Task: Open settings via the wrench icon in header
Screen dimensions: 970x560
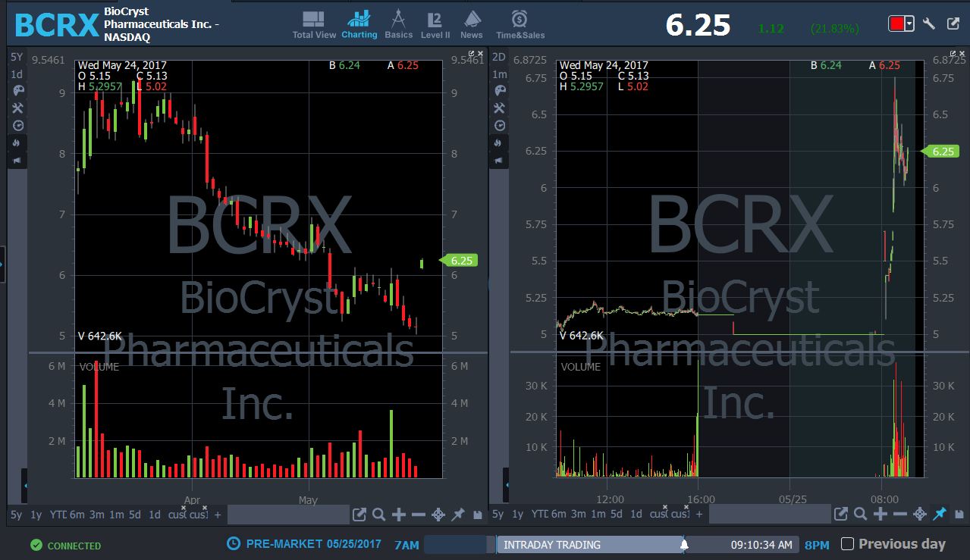Action: [x=929, y=23]
